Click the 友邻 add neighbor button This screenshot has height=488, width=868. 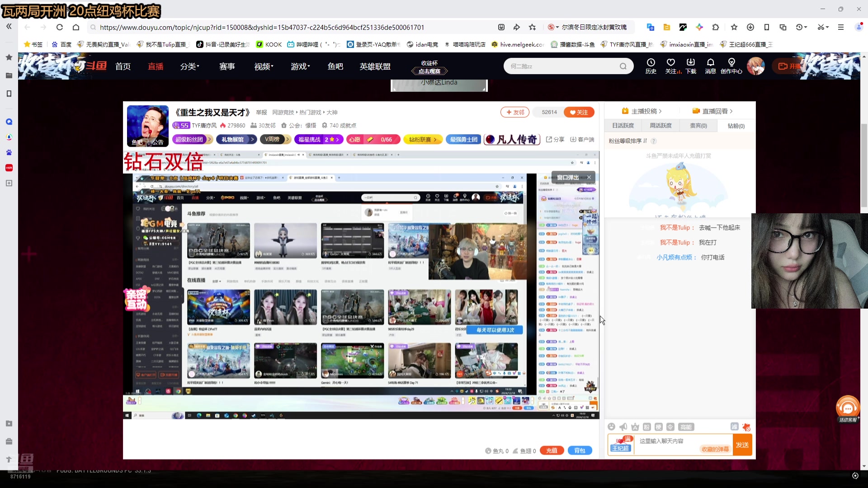click(514, 112)
